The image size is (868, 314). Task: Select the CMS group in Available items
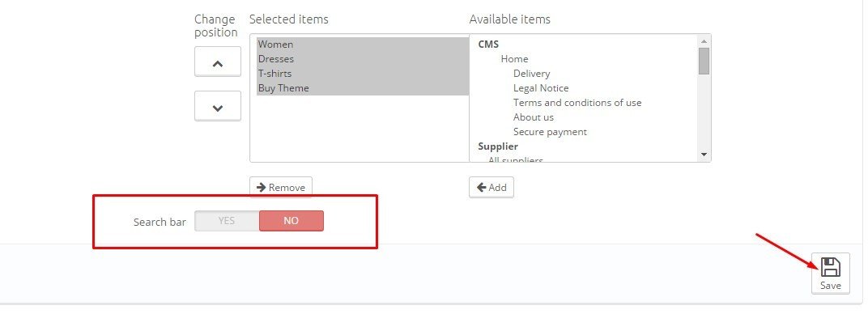[x=488, y=45]
